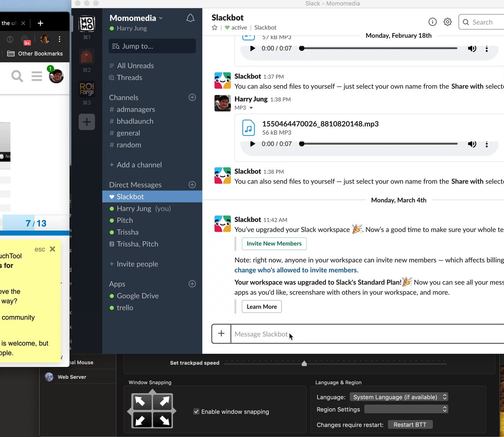This screenshot has height=437, width=504.
Task: Add a new workspace with plus button
Action: point(87,122)
